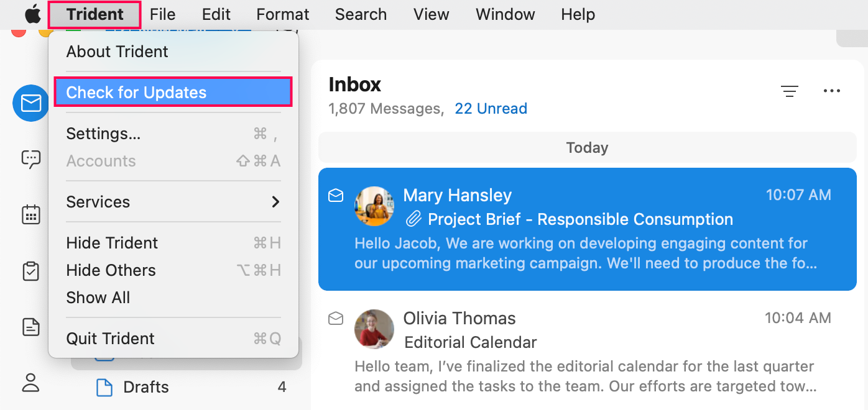
Task: Open the Window menu
Action: [x=506, y=14]
